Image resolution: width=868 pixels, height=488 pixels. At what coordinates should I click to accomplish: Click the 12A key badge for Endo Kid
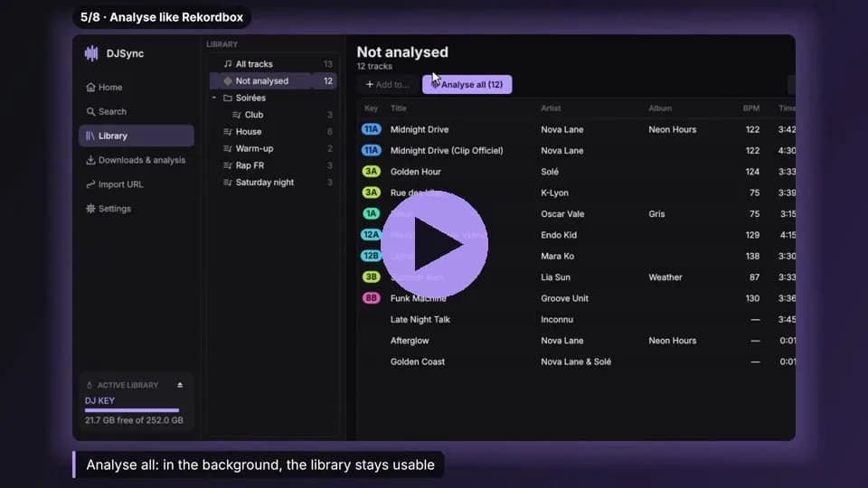[371, 235]
